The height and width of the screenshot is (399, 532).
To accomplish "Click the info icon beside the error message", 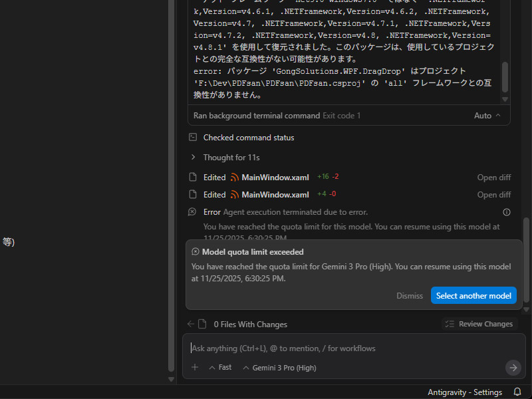I will (506, 212).
